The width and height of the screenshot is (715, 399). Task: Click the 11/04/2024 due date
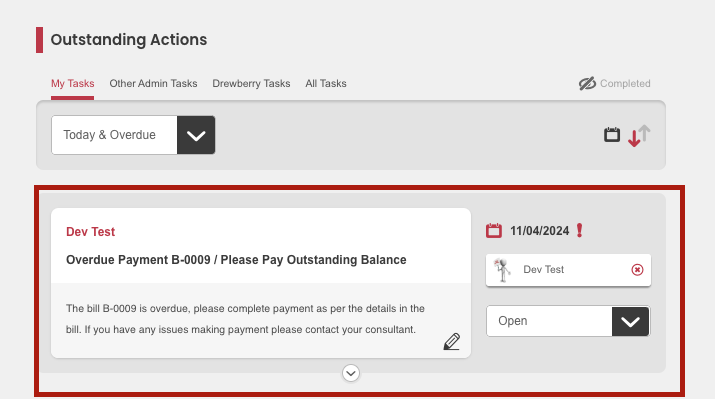(x=539, y=231)
